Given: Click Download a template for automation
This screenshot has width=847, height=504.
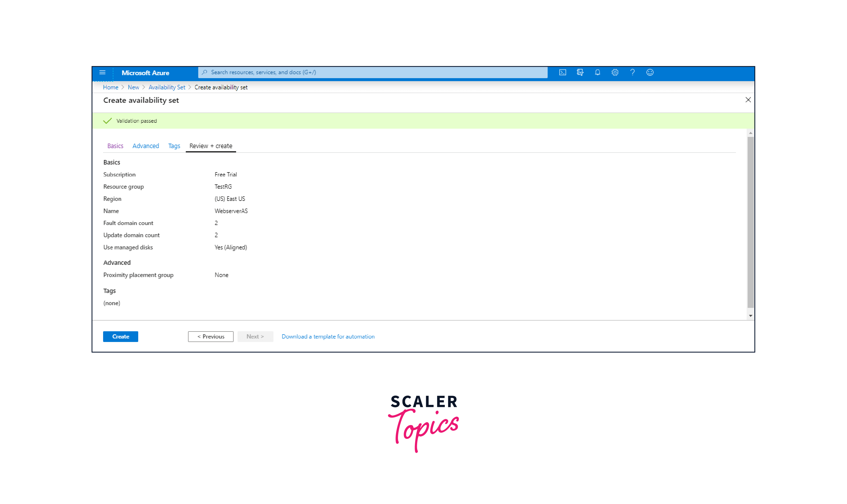Looking at the screenshot, I should 328,336.
